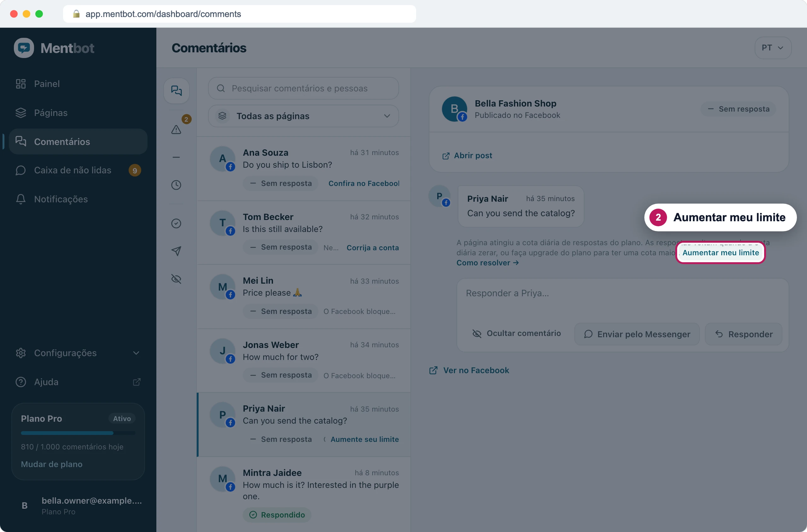Viewport: 807px width, 532px height.
Task: Select Mei Lin's comment Price please
Action: click(304, 297)
